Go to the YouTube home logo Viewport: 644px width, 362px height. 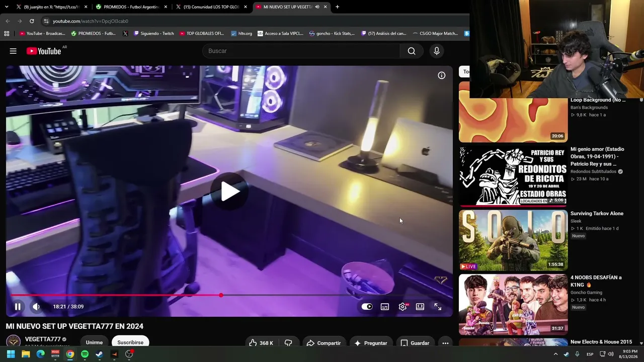point(44,51)
